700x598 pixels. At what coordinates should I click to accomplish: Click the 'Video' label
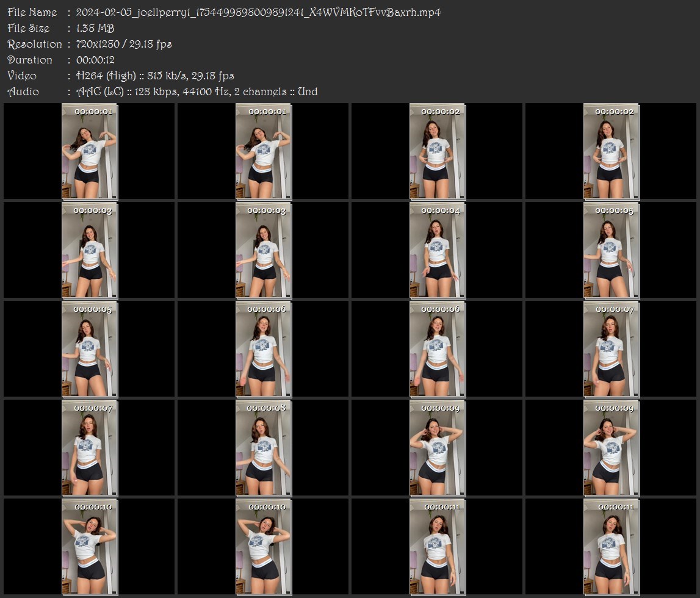pyautogui.click(x=22, y=76)
